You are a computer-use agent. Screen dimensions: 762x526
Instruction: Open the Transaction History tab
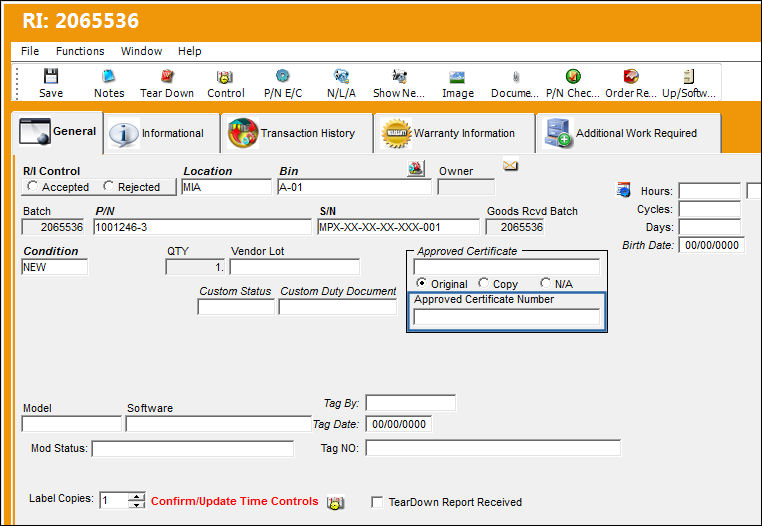[x=297, y=133]
